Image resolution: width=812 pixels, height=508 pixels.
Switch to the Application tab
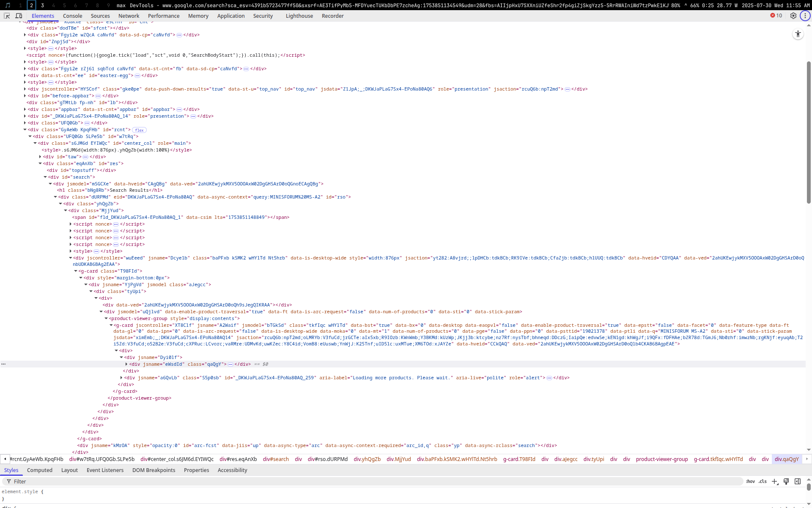click(x=231, y=16)
